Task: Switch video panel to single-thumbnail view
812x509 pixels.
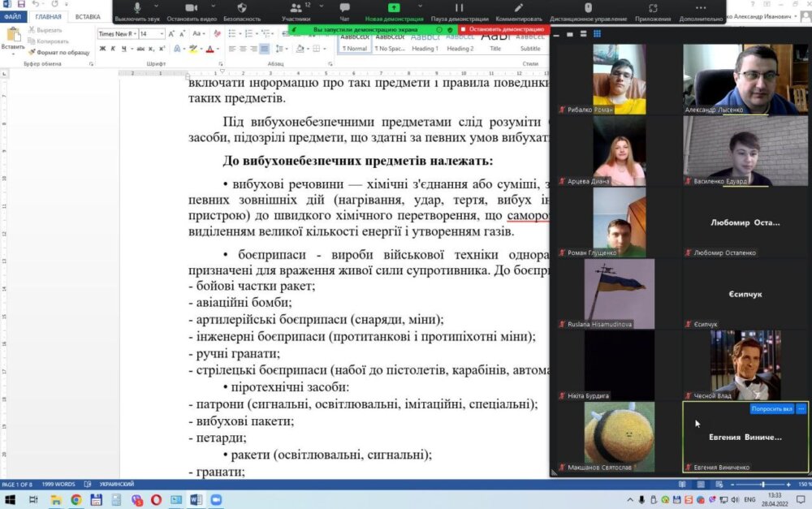Action: (x=570, y=34)
